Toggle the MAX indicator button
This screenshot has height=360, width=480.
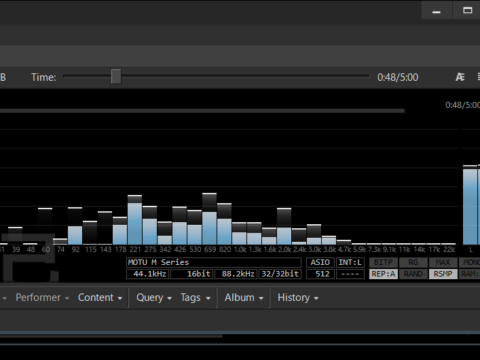coord(443,262)
